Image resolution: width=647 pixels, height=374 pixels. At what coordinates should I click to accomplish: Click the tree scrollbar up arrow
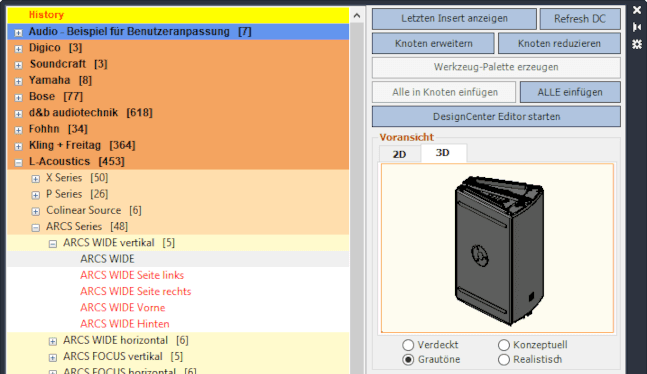click(357, 16)
